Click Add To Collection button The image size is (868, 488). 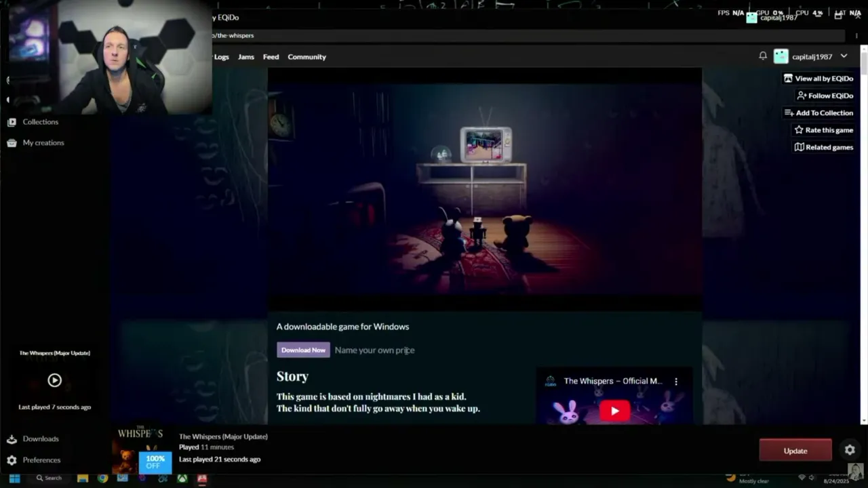[818, 113]
